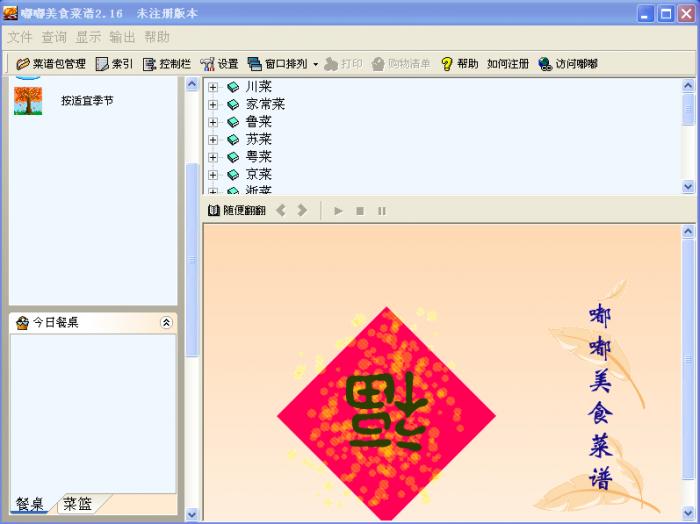Click the app icon in title bar
This screenshot has width=700, height=524.
(x=10, y=13)
